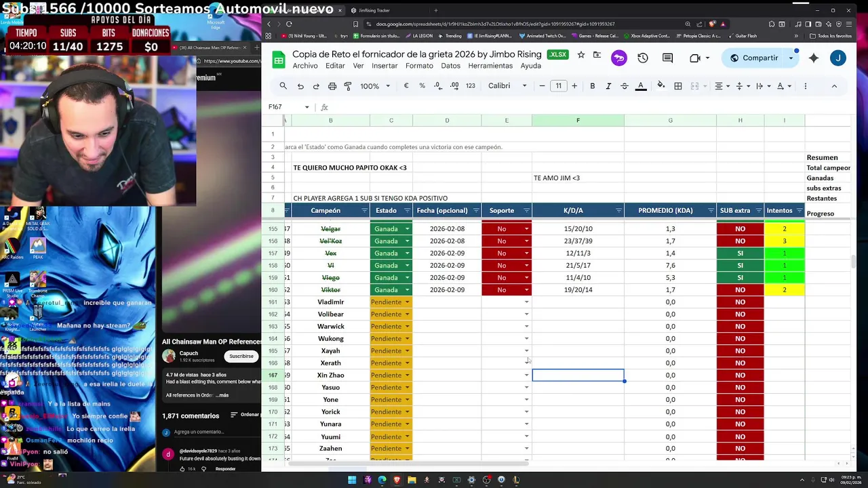
Task: Toggle the Campeón column filter
Action: [363, 211]
